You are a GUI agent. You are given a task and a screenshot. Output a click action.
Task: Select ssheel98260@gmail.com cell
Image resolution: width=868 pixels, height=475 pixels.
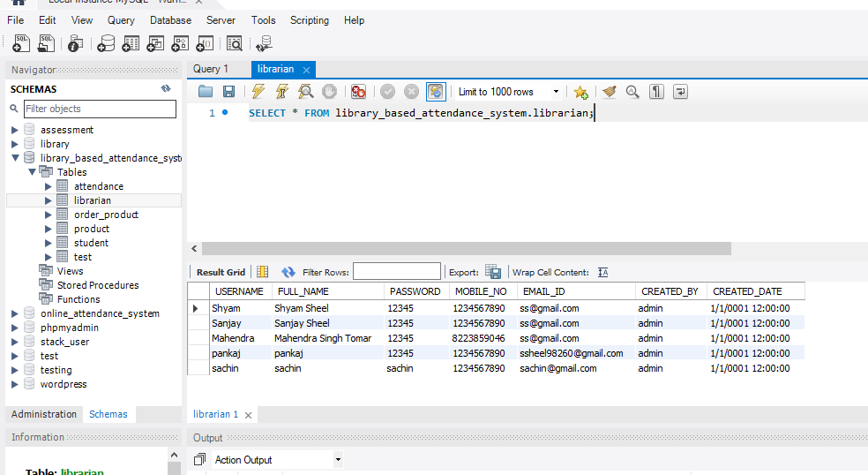(576, 353)
